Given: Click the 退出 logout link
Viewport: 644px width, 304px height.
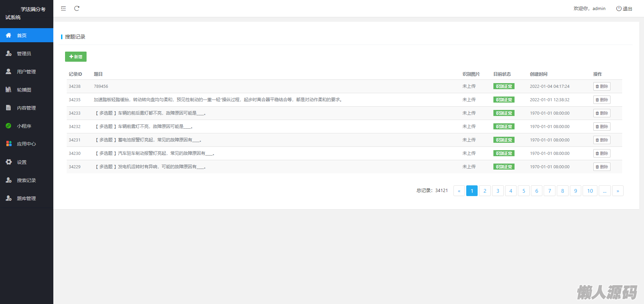Looking at the screenshot, I should (624, 8).
